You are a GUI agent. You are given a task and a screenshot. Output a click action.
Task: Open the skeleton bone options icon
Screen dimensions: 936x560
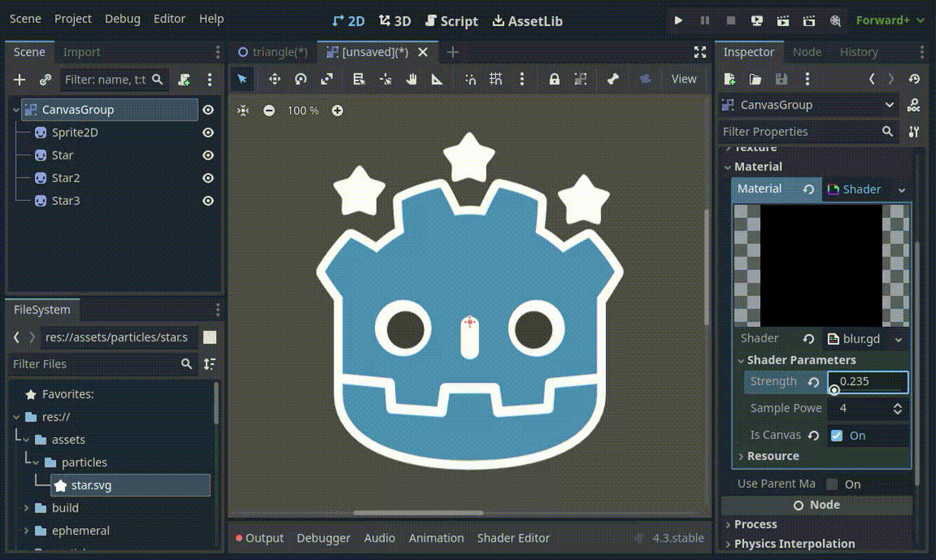tap(613, 79)
